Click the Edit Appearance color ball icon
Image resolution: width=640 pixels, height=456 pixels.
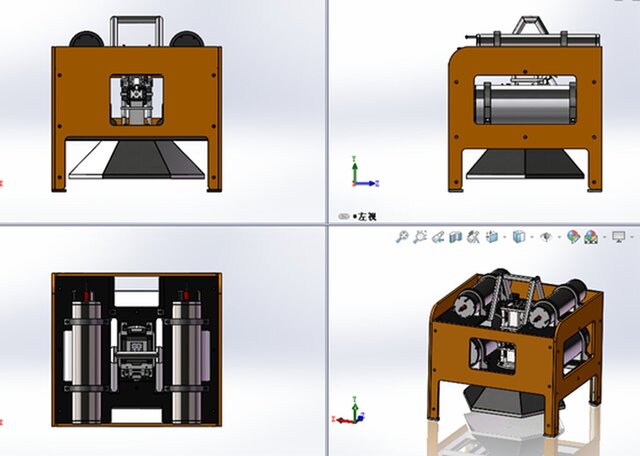[x=572, y=237]
